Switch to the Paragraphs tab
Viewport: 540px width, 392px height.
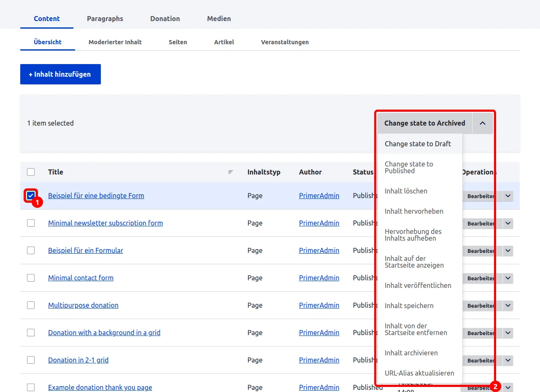105,19
